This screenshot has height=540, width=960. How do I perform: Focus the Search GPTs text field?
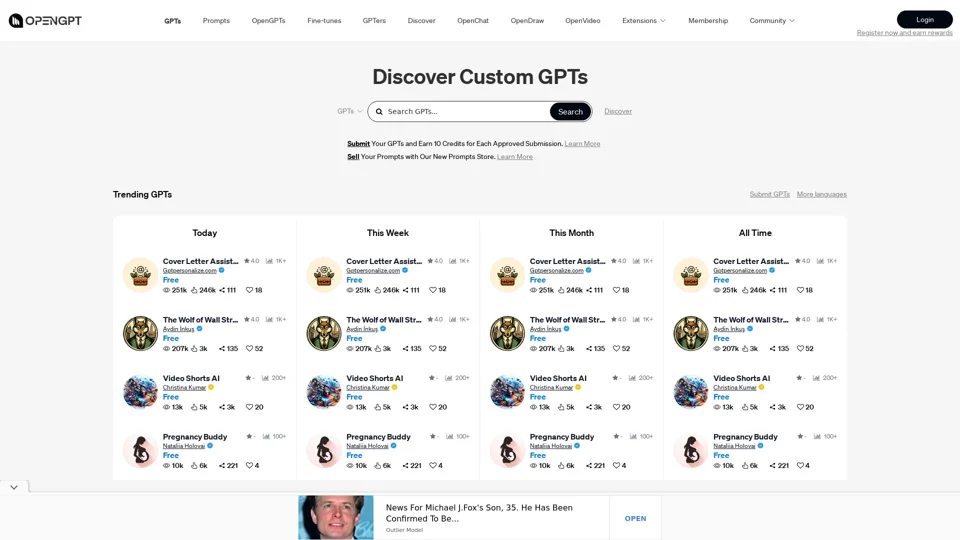(x=467, y=111)
